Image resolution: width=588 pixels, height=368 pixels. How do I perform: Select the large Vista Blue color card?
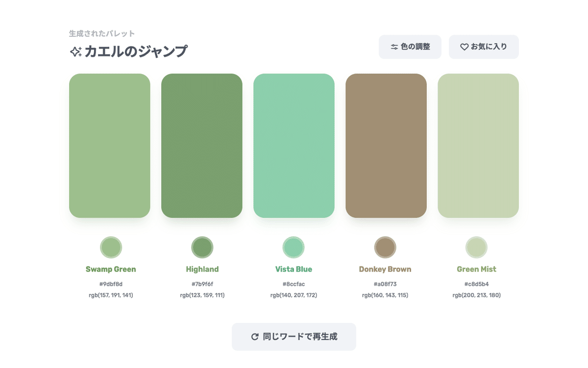click(x=294, y=146)
